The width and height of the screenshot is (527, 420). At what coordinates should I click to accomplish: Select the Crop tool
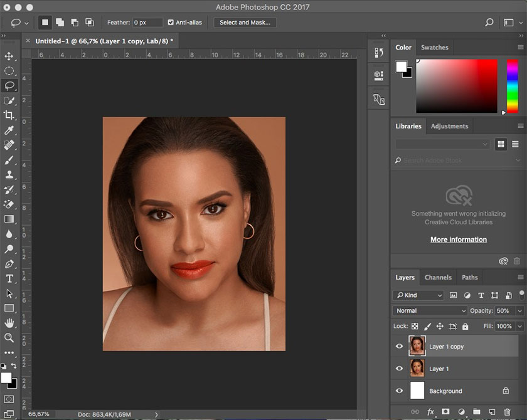(x=9, y=115)
